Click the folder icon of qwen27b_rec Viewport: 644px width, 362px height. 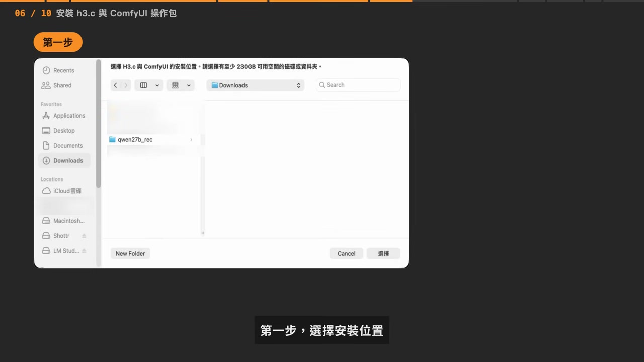[112, 139]
